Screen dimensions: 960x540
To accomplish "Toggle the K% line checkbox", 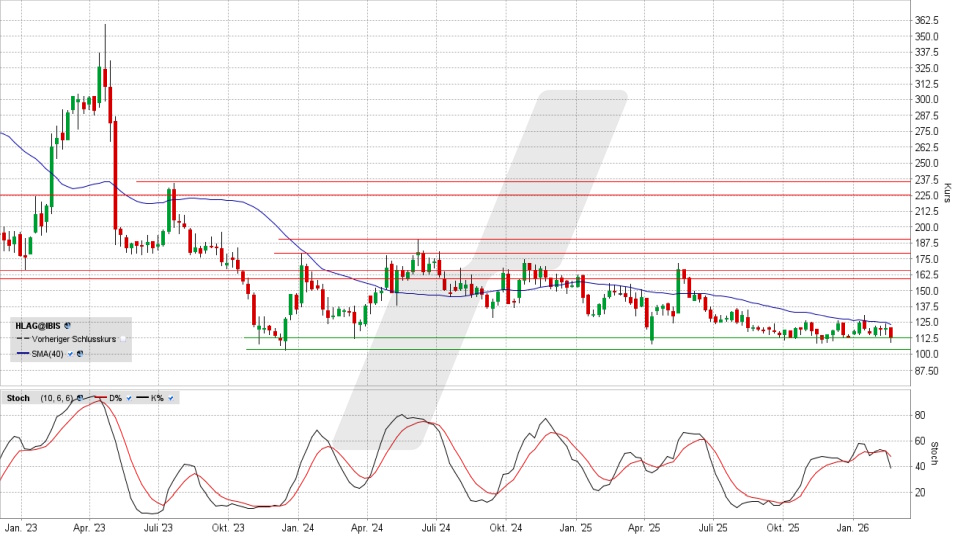I will 170,399.
